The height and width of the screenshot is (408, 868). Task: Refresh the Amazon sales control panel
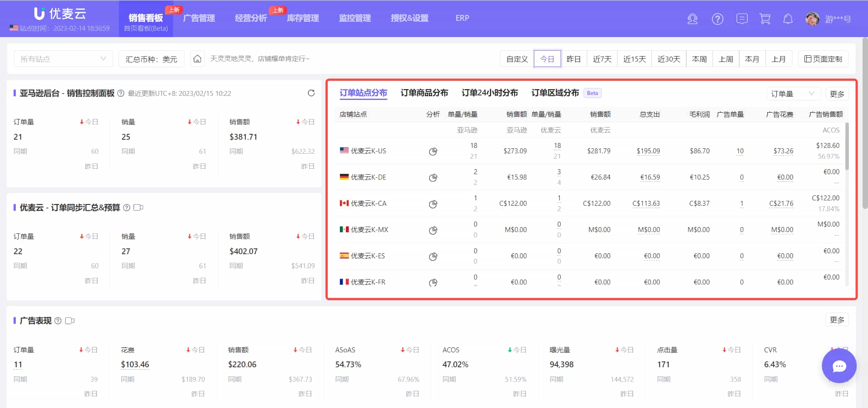(x=311, y=93)
